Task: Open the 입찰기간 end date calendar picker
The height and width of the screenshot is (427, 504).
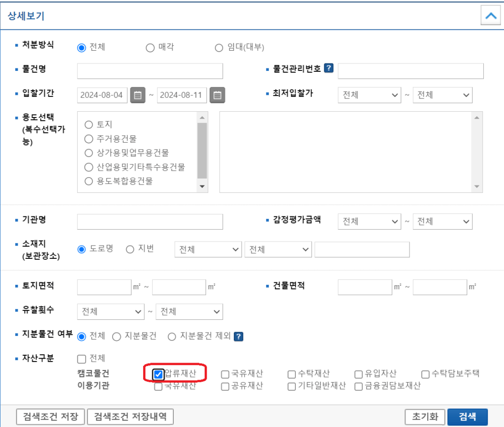Action: (217, 95)
